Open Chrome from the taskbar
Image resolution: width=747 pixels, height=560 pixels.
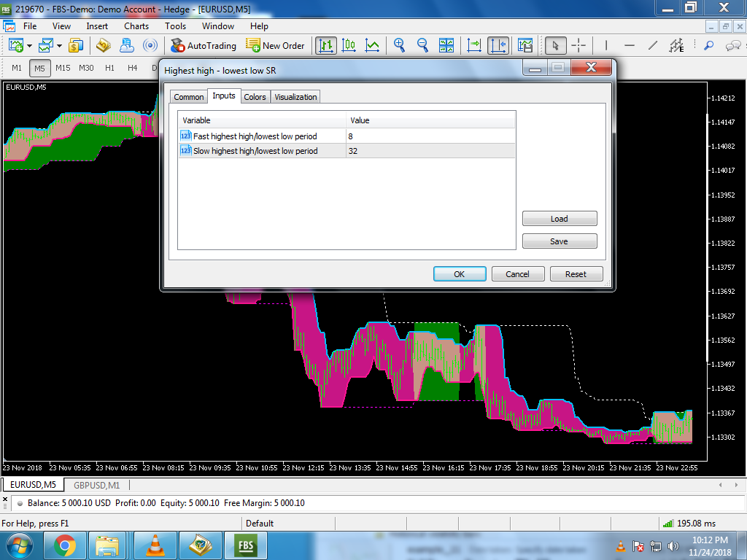click(65, 545)
